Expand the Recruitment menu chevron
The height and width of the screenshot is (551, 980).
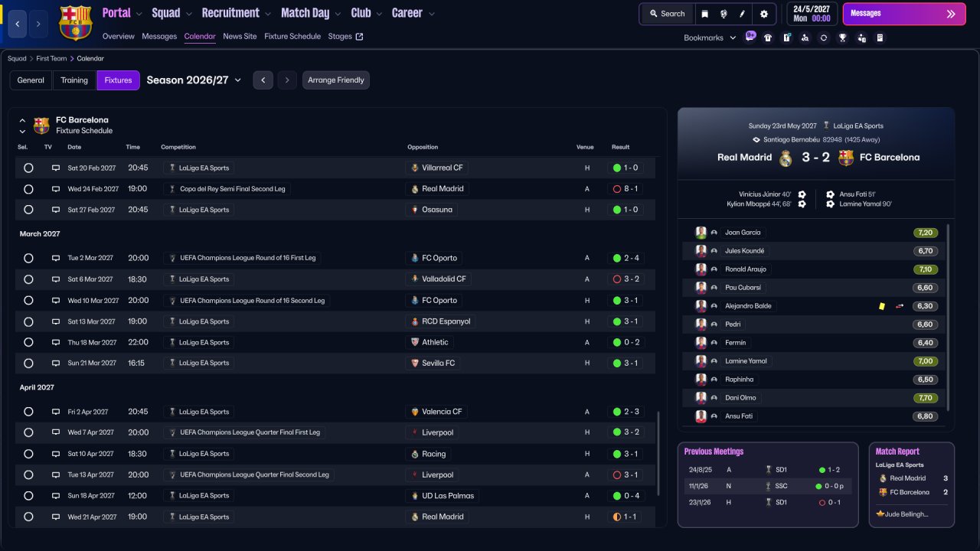(x=267, y=14)
